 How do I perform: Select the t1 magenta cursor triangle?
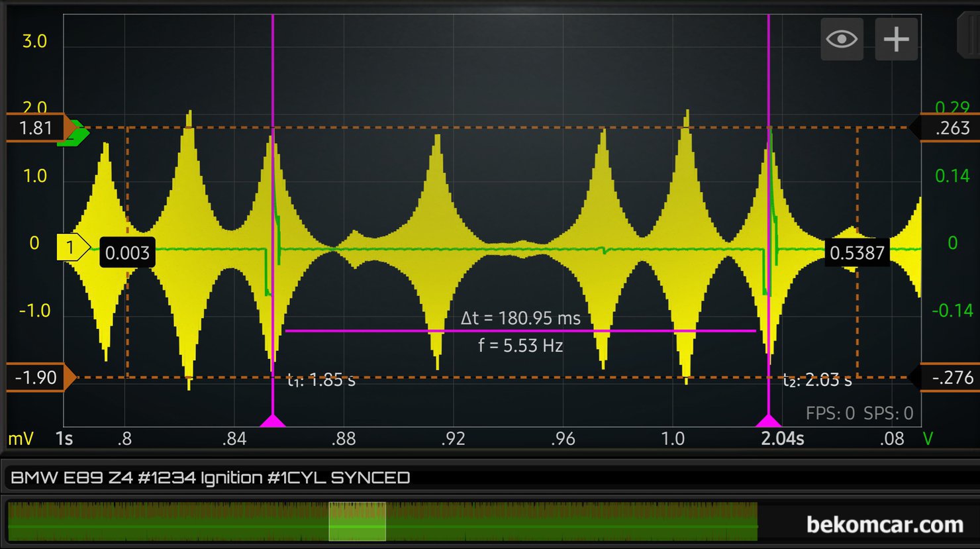click(x=272, y=421)
